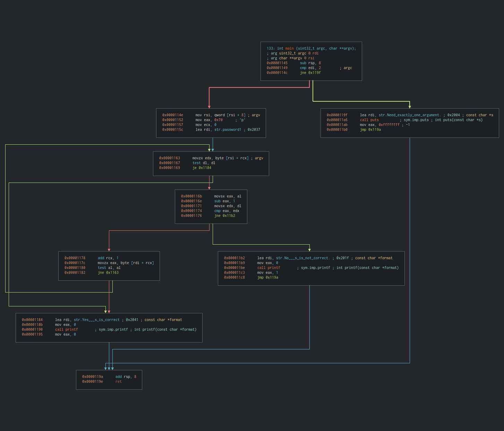The height and width of the screenshot is (431, 504).
Task: Click the 'arg uint32_t argc @ rdi' comment
Action: (x=293, y=53)
